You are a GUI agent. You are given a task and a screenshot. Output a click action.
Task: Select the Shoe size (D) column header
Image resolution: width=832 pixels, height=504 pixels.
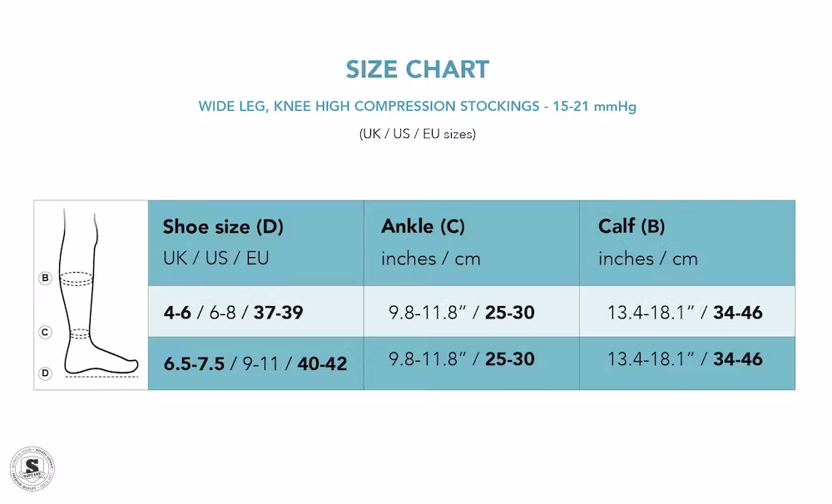(x=223, y=226)
